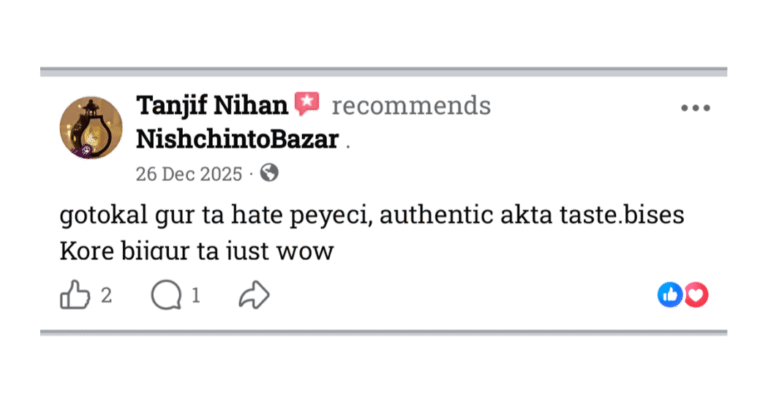The image size is (768, 402).
Task: Click the red recommendation star badge
Action: point(307,103)
